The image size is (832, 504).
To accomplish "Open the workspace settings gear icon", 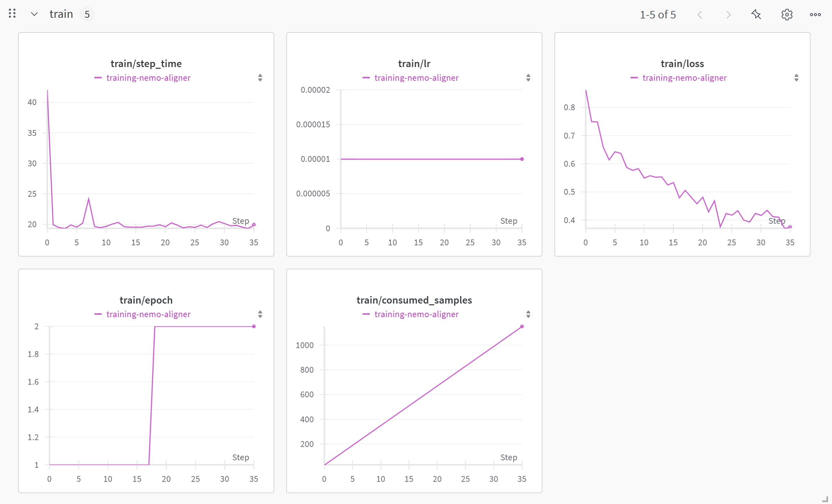I will 786,14.
